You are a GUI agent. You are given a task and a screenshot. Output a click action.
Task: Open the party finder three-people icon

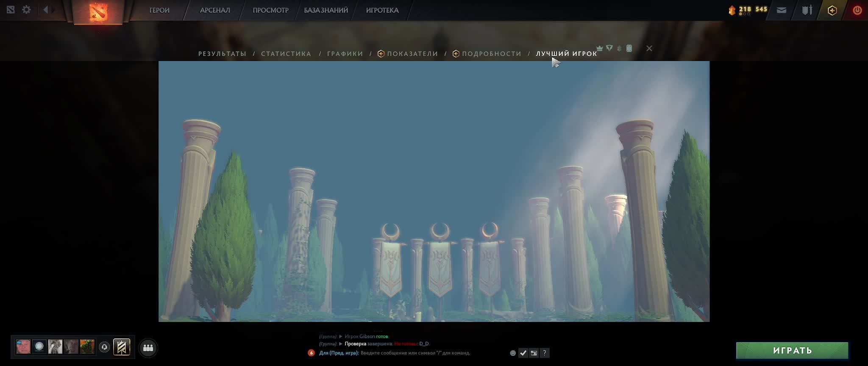point(148,348)
